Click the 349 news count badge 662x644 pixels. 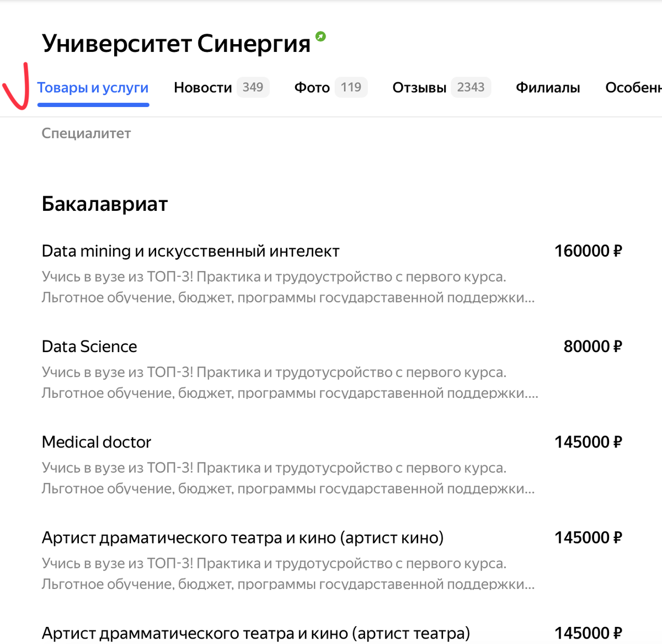[253, 87]
